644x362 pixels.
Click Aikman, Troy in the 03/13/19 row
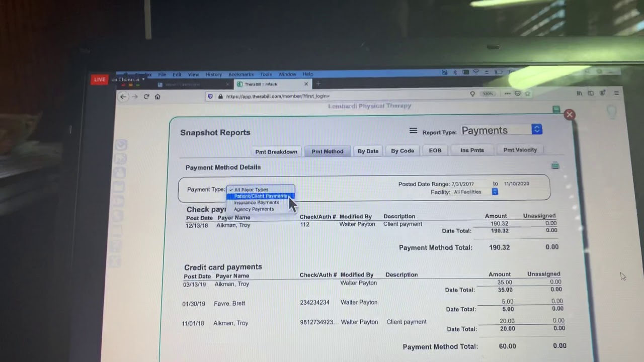(x=231, y=284)
